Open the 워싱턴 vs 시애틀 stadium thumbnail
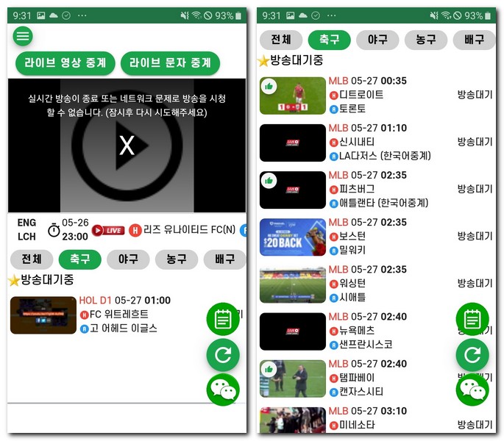The image size is (504, 441). pyautogui.click(x=293, y=284)
